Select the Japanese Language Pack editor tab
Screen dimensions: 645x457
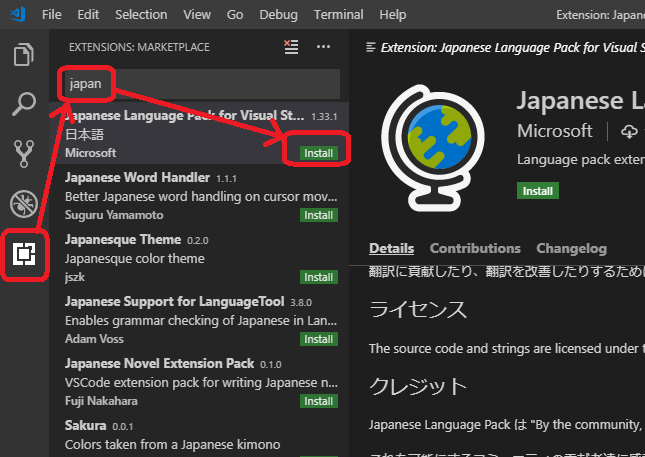[x=505, y=48]
